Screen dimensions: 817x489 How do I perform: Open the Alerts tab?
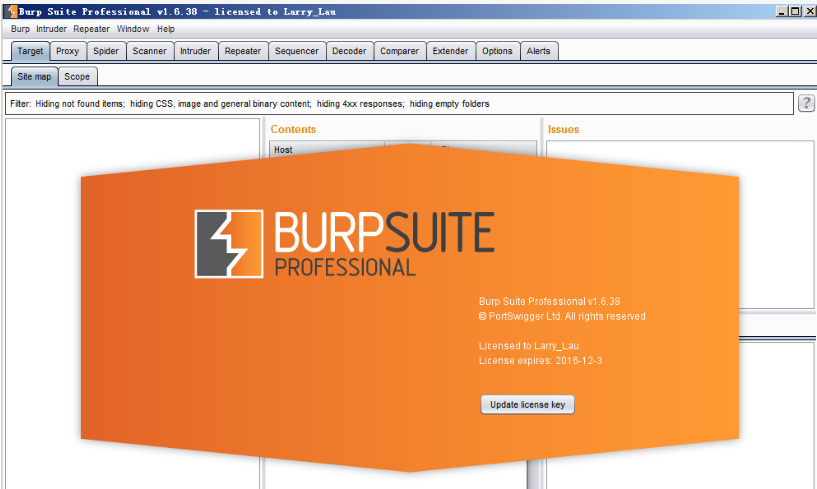click(x=538, y=51)
